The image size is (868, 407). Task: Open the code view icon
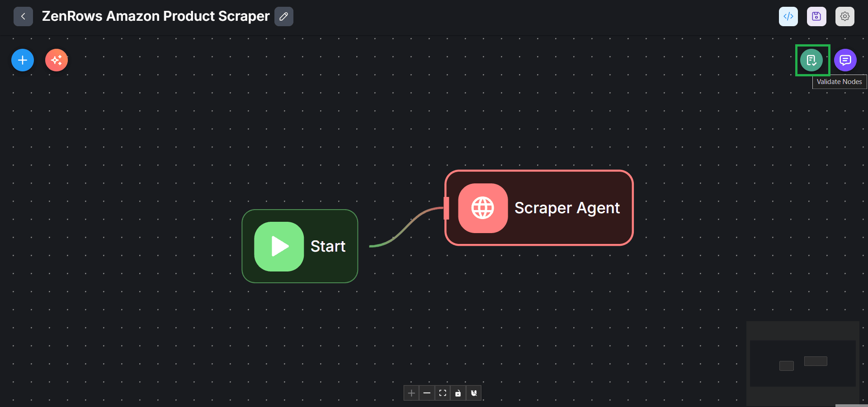(788, 17)
